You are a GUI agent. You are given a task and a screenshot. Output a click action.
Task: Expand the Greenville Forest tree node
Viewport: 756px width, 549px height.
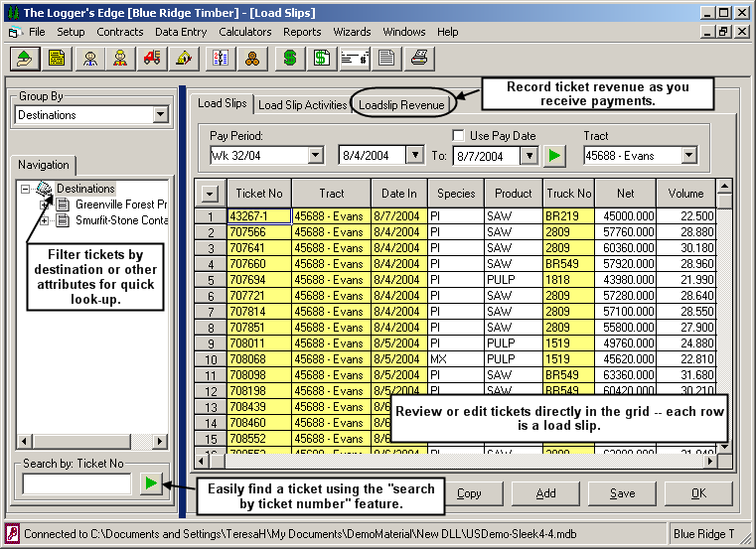44,205
